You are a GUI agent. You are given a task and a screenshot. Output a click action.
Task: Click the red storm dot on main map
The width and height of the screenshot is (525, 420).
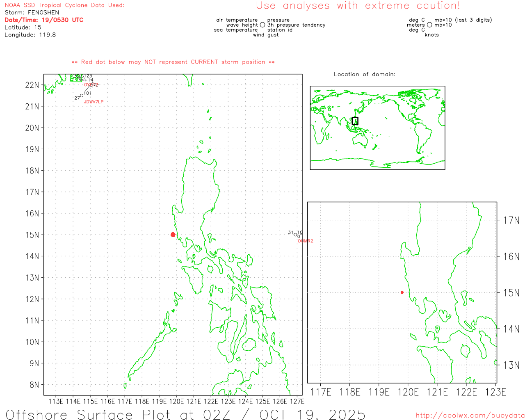(173, 235)
